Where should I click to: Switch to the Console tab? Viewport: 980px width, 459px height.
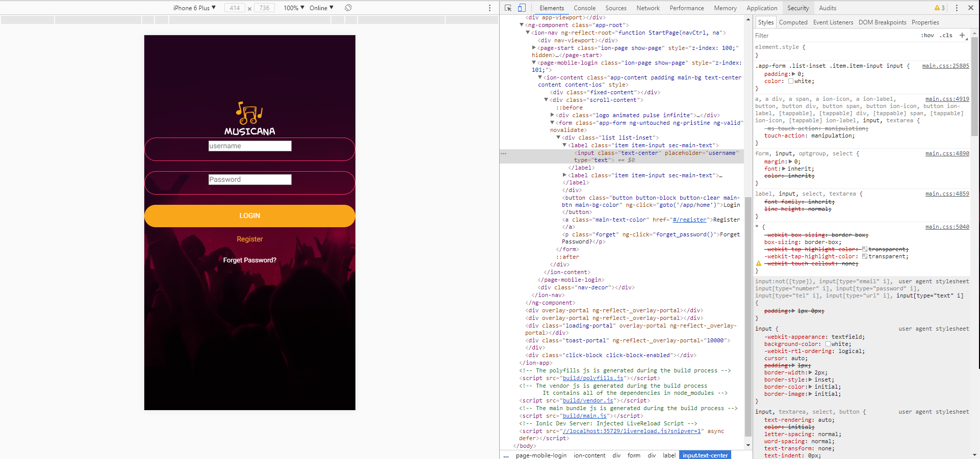click(x=584, y=8)
